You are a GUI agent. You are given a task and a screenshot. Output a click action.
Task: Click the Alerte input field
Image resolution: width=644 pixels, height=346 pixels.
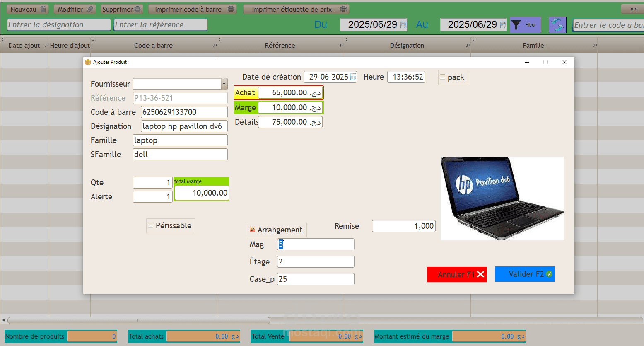tap(152, 196)
